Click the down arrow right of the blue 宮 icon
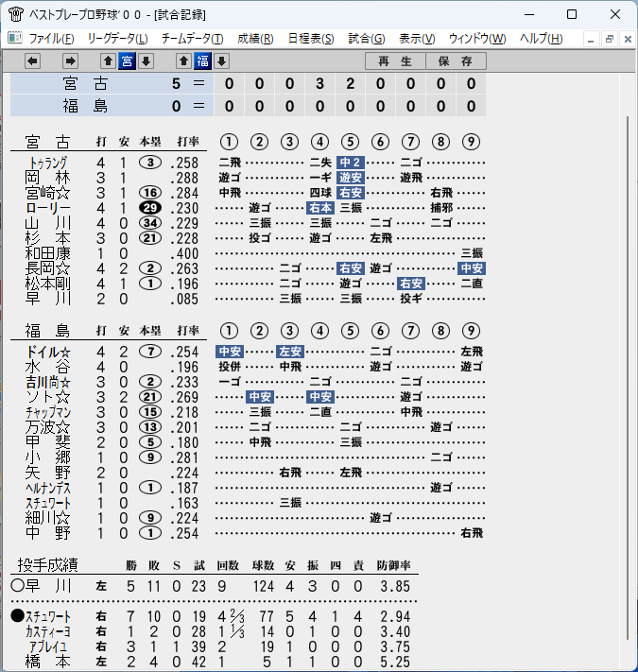This screenshot has height=672, width=638. (x=146, y=61)
